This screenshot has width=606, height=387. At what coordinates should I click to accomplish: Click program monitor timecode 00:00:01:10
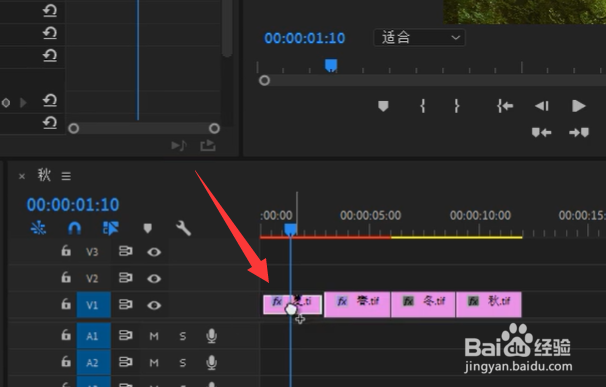point(305,38)
